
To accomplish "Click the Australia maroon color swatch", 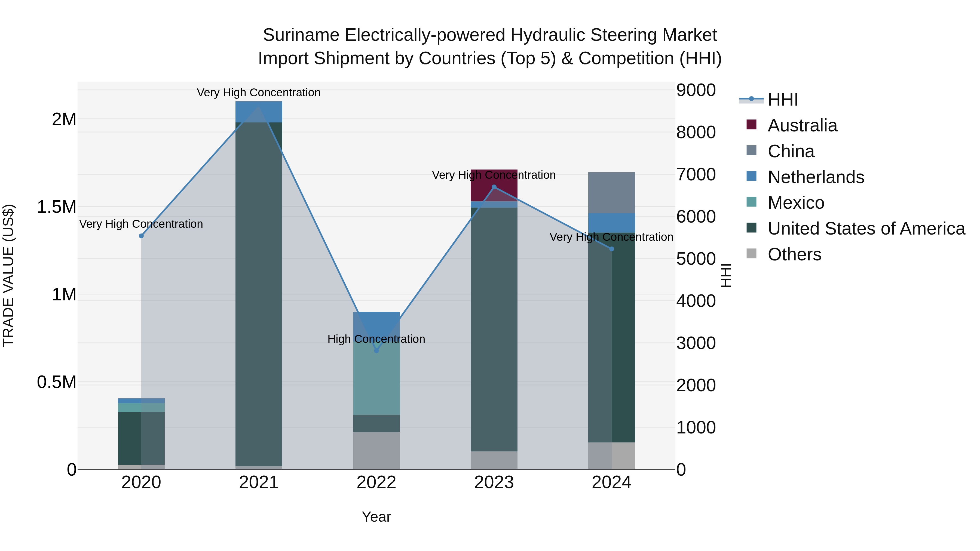I will point(751,124).
